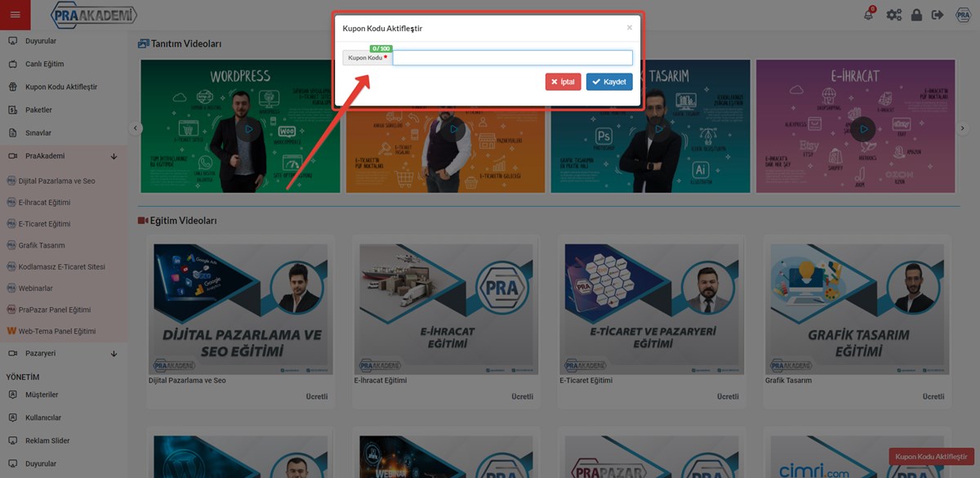
Task: Open Dijital Pazarlama ve SEO Eğitimi thumbnail
Action: (241, 310)
